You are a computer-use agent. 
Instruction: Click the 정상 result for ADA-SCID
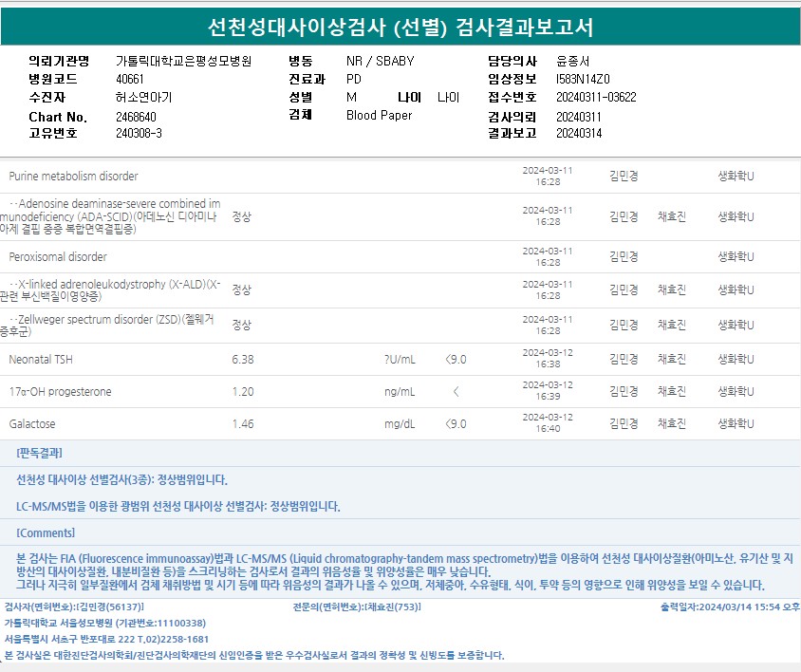click(242, 216)
